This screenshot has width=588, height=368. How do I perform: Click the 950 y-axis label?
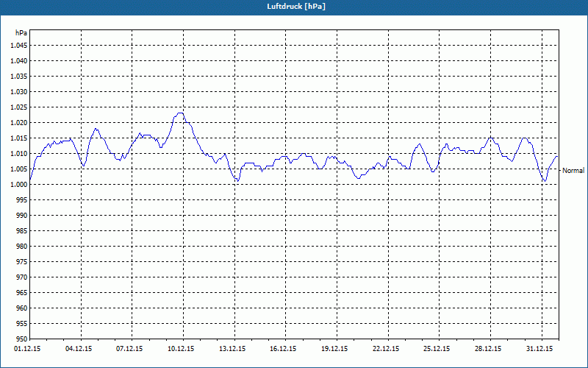23,339
